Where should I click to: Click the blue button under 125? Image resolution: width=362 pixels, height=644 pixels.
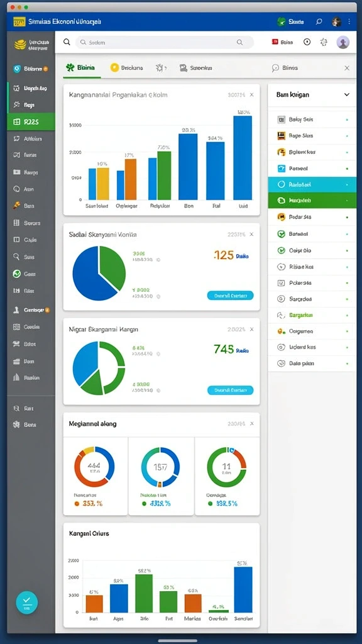pos(230,296)
